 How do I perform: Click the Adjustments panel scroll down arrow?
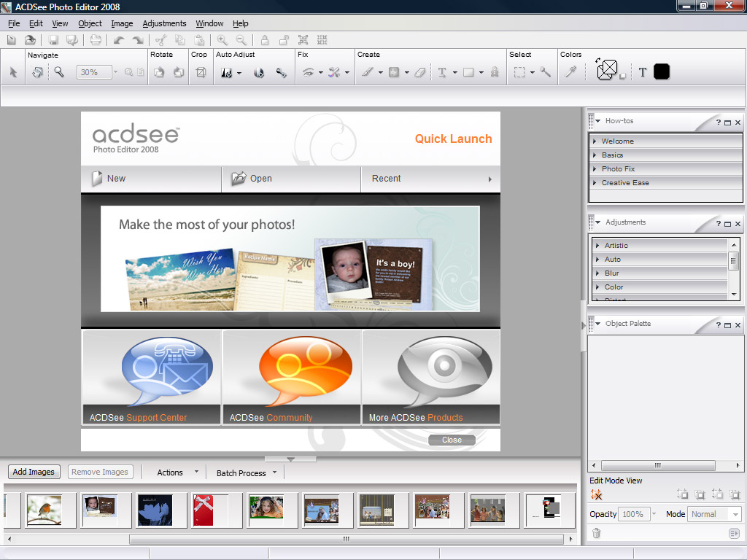click(734, 295)
